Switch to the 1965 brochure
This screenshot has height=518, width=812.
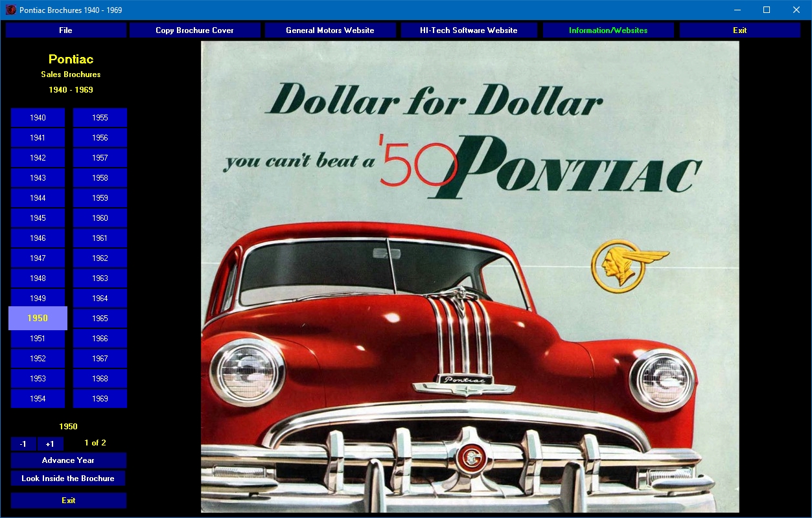pos(100,319)
